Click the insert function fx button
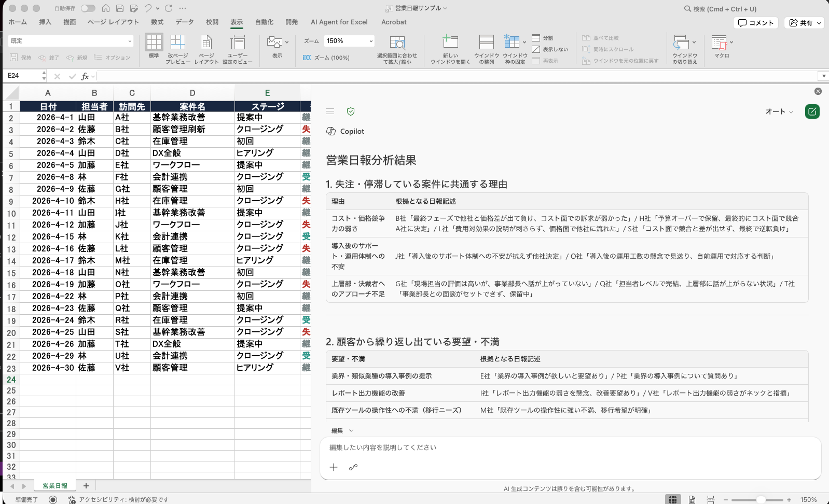The width and height of the screenshot is (829, 504). [x=85, y=76]
